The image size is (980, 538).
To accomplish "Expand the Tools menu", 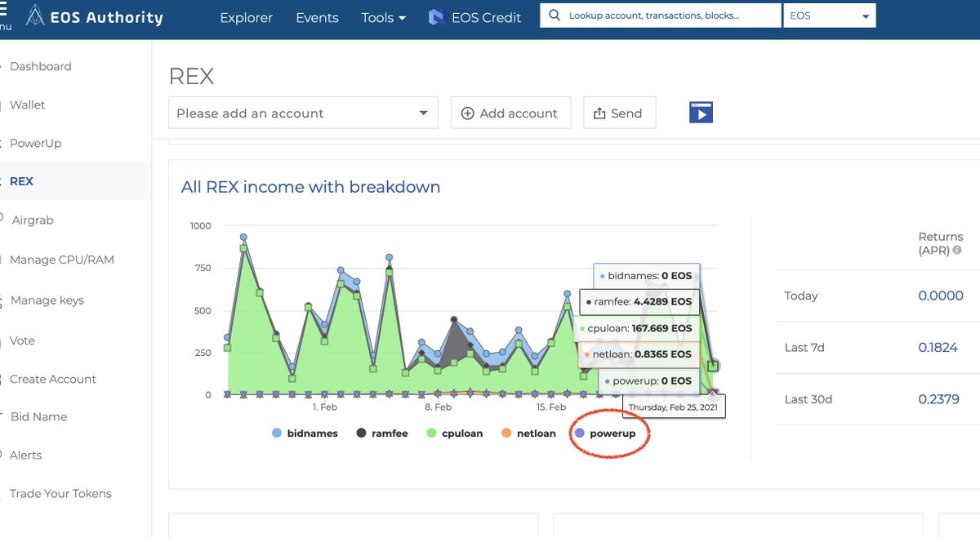I will [384, 17].
